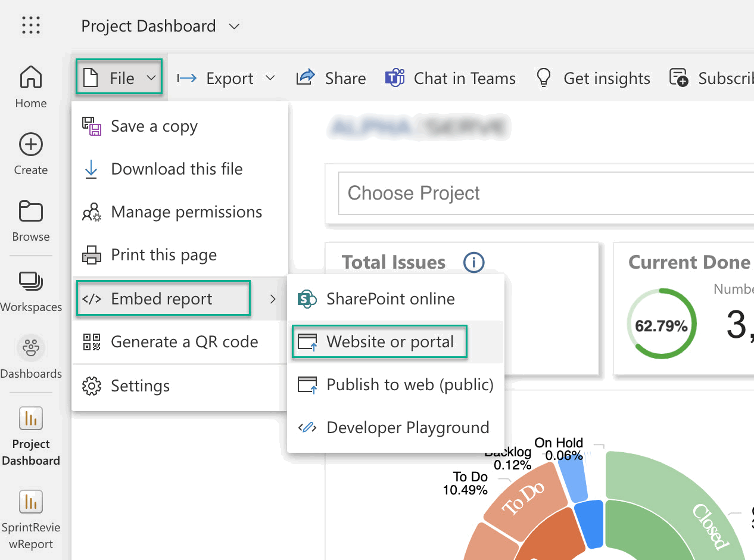Viewport: 754px width, 560px height.
Task: Click the Total Issues info icon
Action: (473, 262)
